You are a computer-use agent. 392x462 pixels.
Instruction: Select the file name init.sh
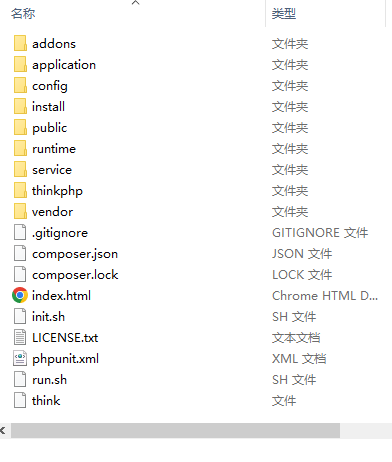point(49,317)
